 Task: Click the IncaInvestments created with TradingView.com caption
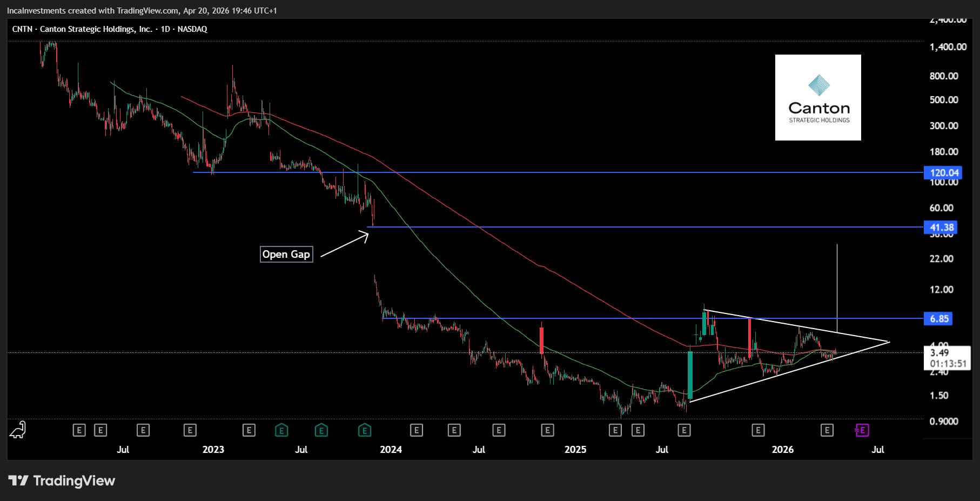(x=142, y=10)
